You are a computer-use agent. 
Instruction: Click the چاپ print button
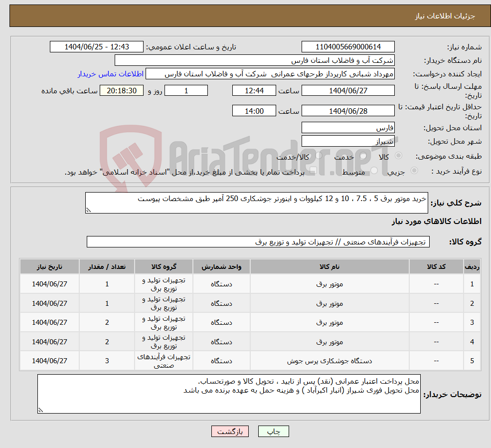[x=273, y=431]
